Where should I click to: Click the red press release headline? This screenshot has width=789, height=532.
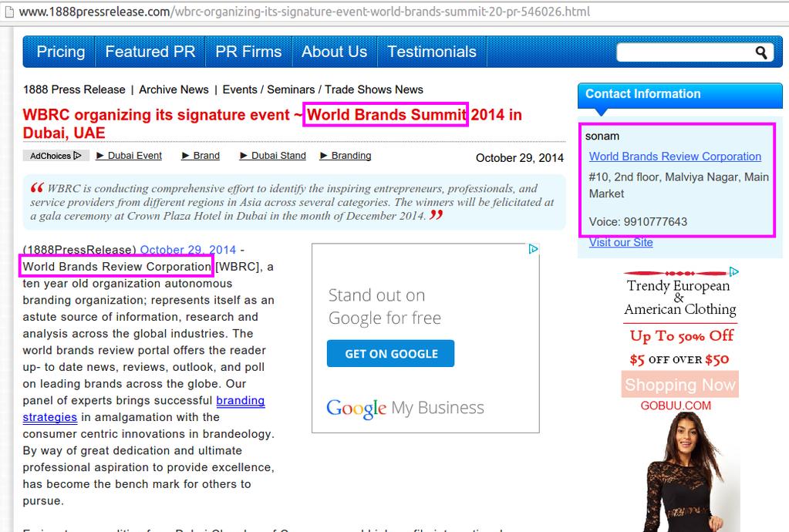pos(272,123)
